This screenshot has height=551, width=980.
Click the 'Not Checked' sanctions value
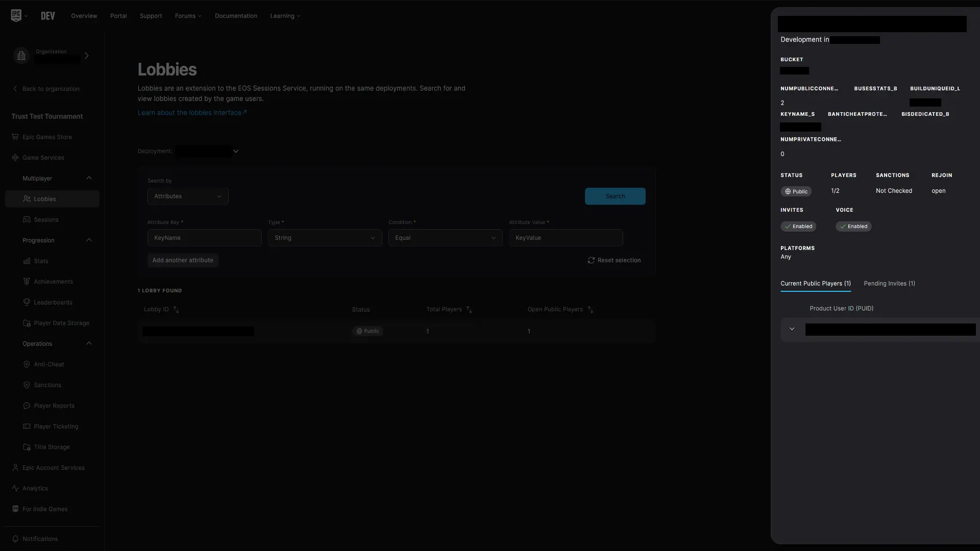point(894,191)
